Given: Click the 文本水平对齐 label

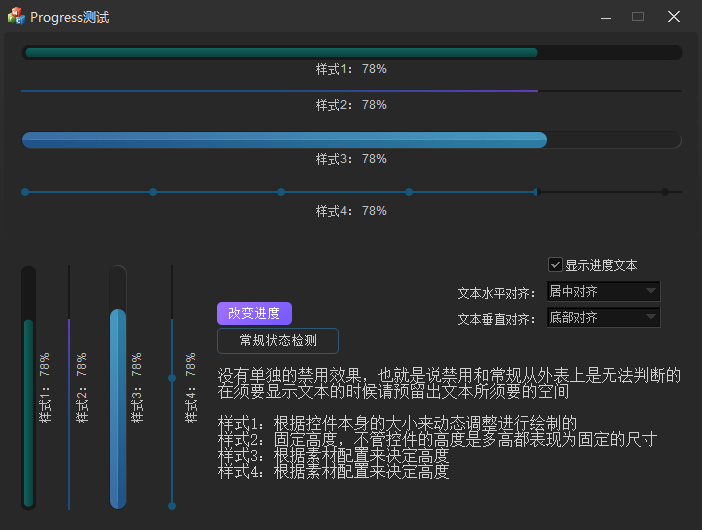Looking at the screenshot, I should tap(497, 293).
